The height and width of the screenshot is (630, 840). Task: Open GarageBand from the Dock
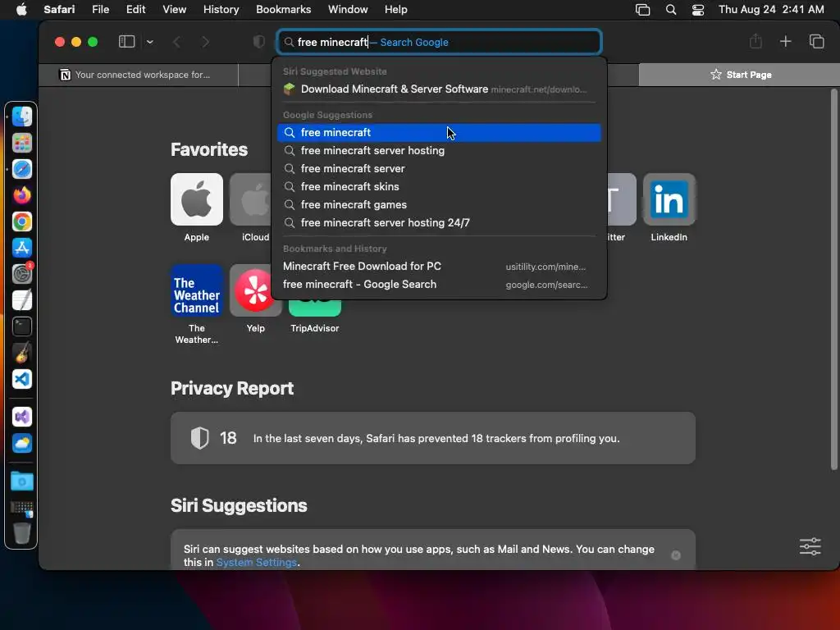pos(22,353)
